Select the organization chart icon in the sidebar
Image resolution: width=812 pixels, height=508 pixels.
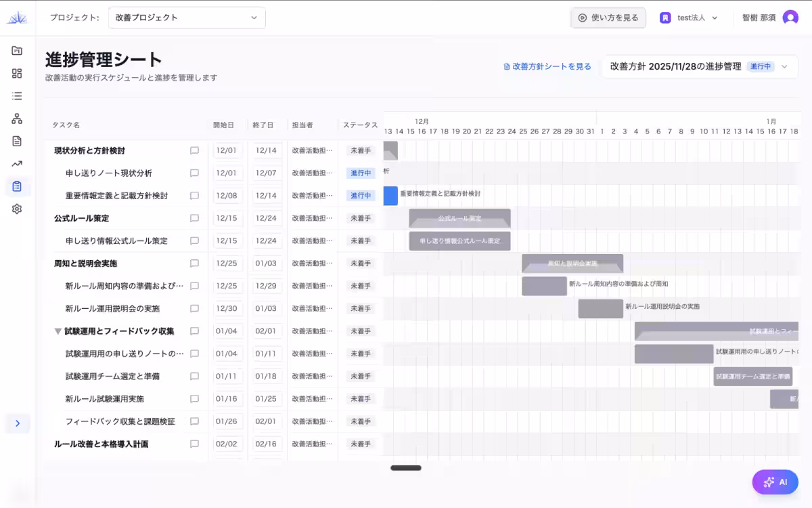point(16,118)
